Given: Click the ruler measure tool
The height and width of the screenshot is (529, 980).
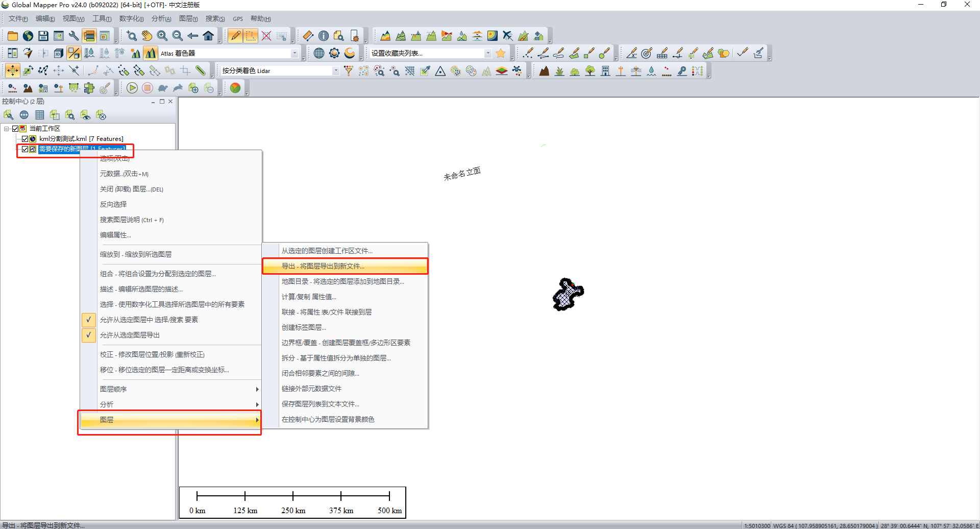Looking at the screenshot, I should click(x=308, y=36).
